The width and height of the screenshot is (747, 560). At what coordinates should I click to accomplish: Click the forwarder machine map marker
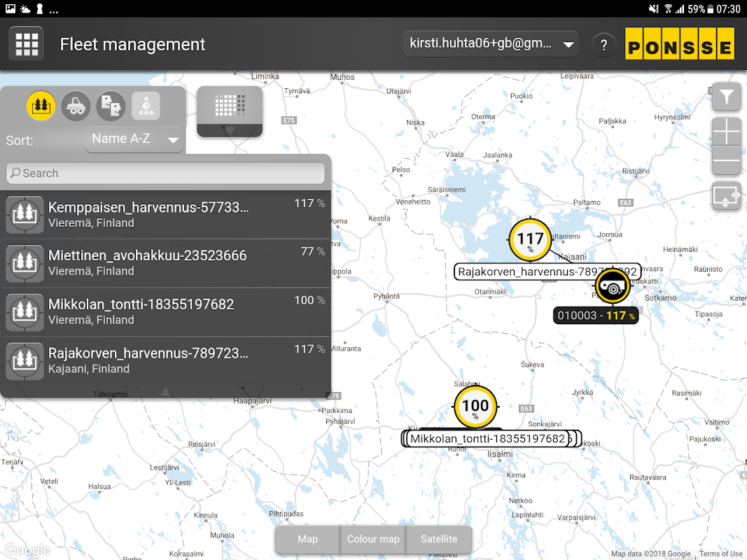(x=613, y=287)
